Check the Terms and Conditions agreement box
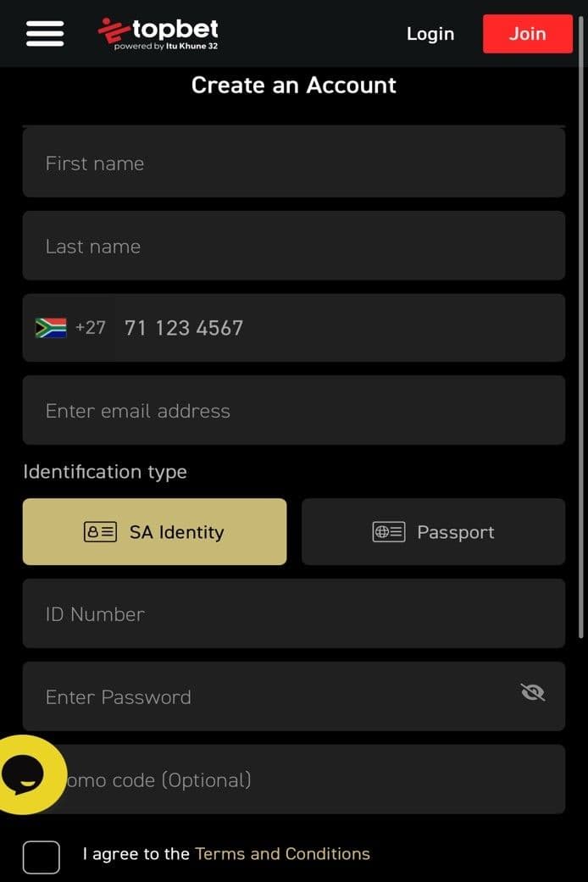The image size is (588, 882). [41, 857]
